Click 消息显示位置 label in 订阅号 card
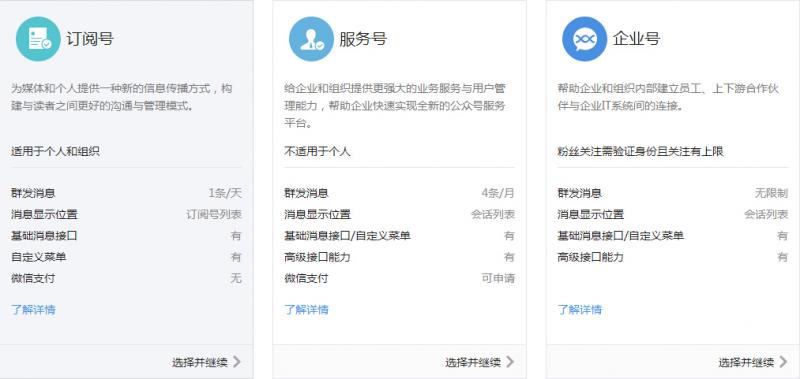The width and height of the screenshot is (800, 379). point(44,215)
